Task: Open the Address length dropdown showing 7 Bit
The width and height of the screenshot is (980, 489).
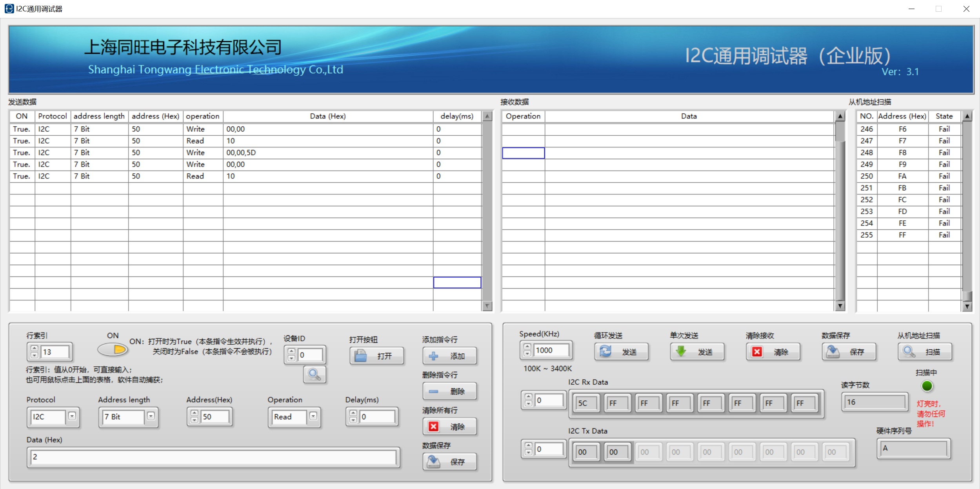Action: [151, 416]
